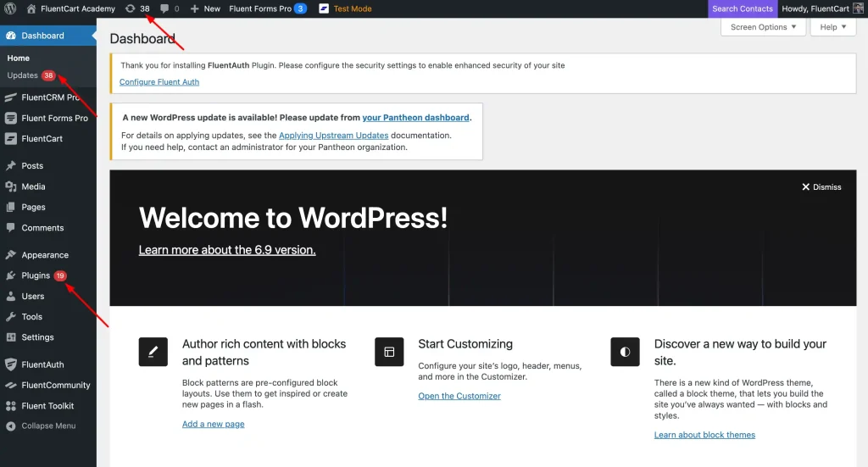Expand the Help dropdown tab
This screenshot has height=467, width=868.
(x=833, y=27)
